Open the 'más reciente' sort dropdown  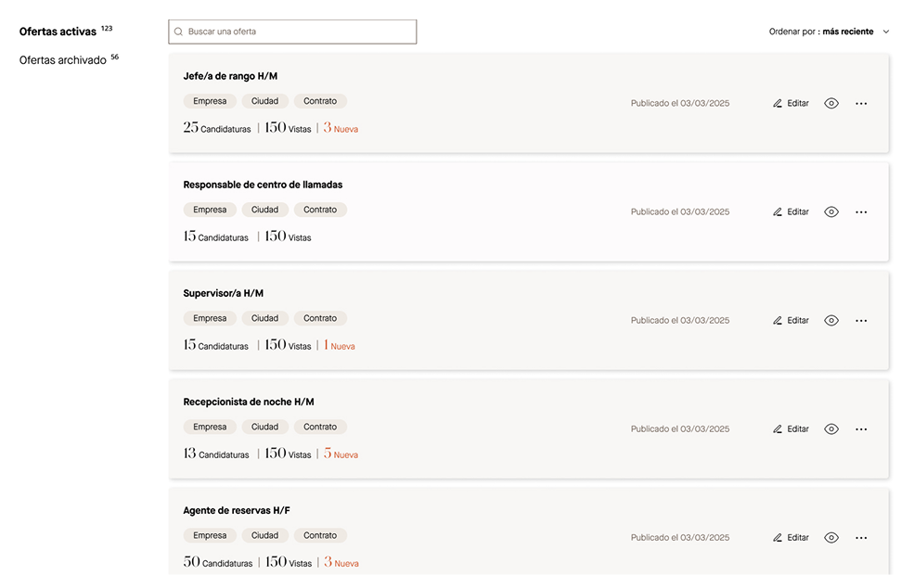point(847,32)
